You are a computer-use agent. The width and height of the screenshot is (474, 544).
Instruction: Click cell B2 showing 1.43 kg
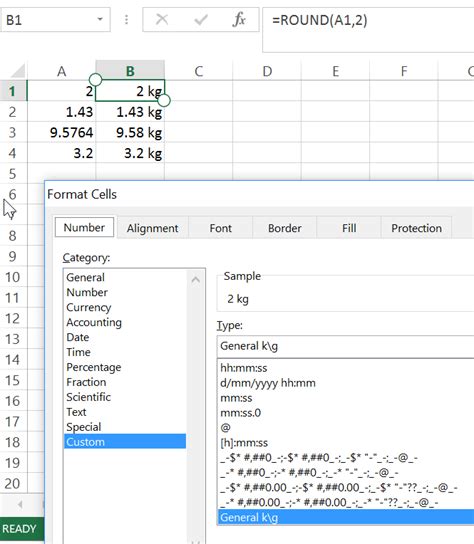click(x=130, y=112)
